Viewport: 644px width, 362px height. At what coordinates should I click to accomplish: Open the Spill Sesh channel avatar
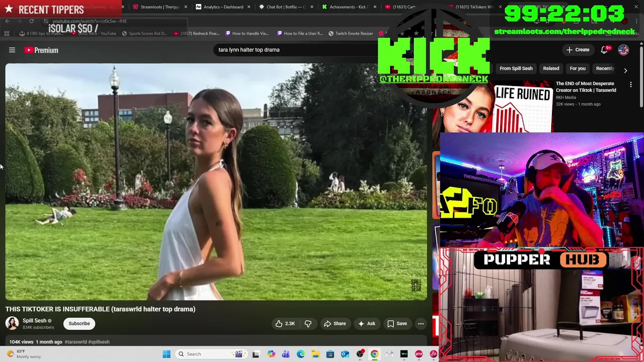[x=12, y=323]
